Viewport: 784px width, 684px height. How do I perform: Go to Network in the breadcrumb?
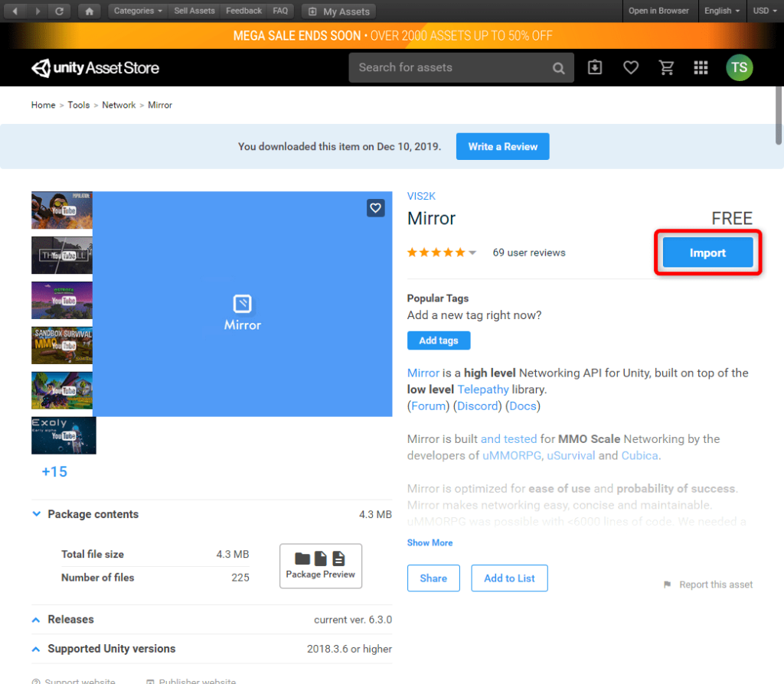tap(119, 105)
